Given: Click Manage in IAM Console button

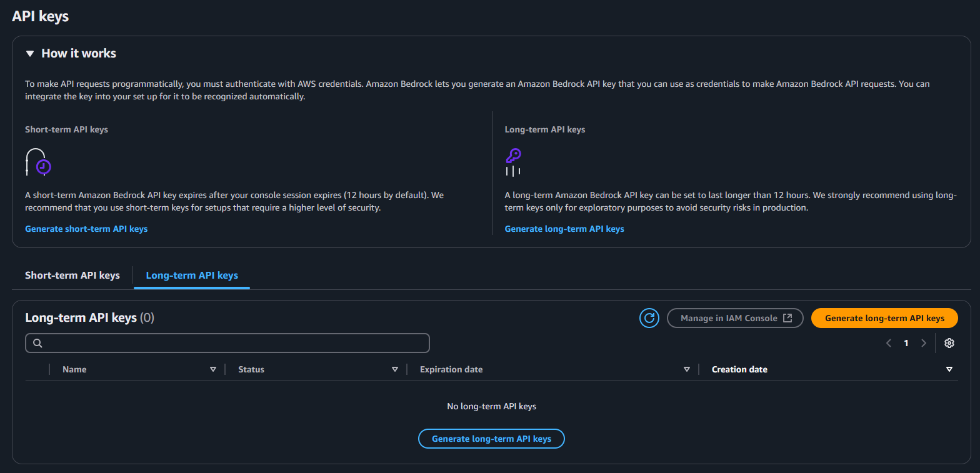Looking at the screenshot, I should click(735, 318).
